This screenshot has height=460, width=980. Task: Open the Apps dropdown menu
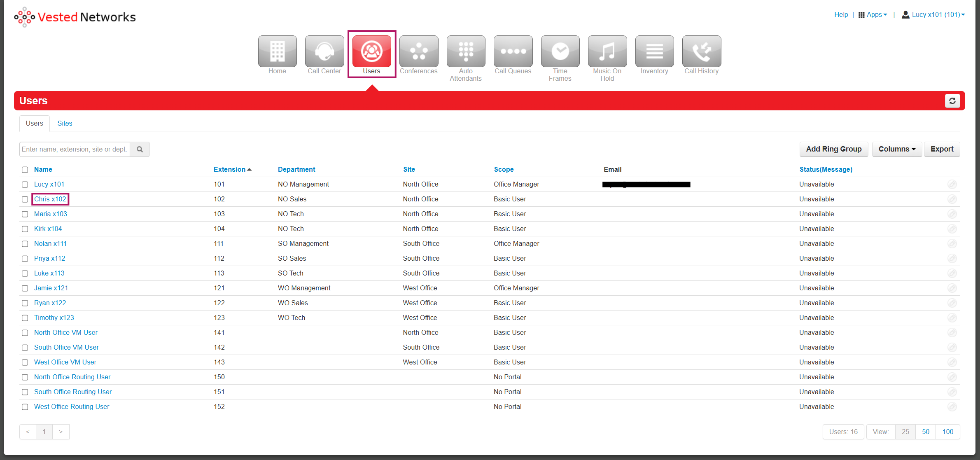(x=873, y=15)
